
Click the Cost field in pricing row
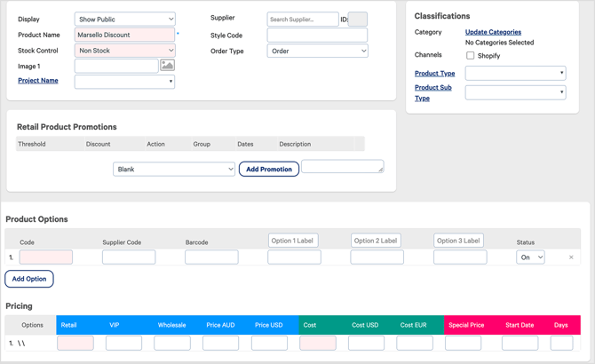(318, 344)
